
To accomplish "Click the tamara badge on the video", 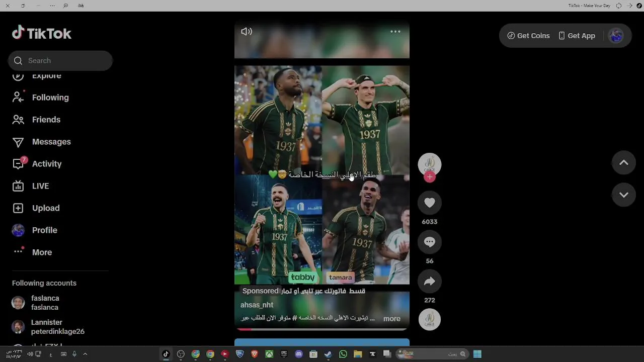I will pyautogui.click(x=341, y=277).
